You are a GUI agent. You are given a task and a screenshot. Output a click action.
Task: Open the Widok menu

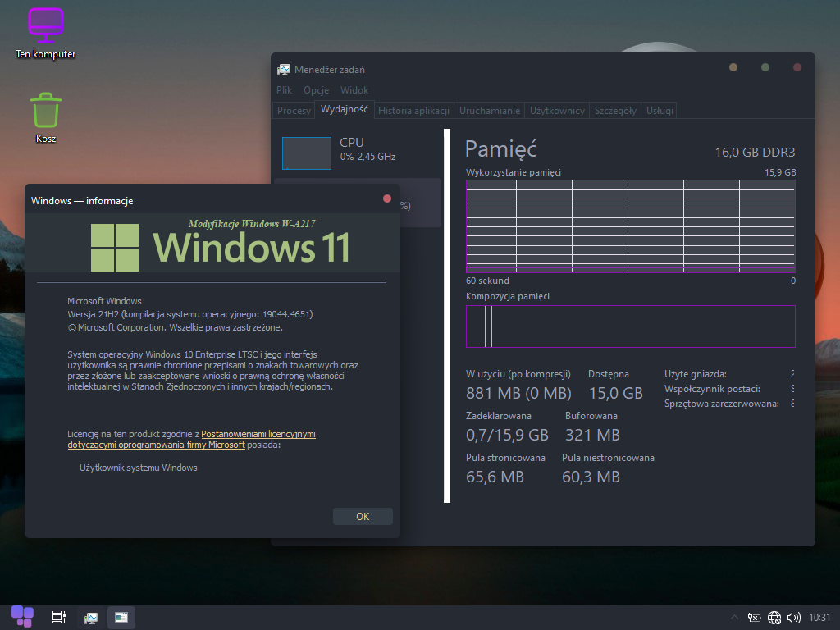tap(354, 90)
